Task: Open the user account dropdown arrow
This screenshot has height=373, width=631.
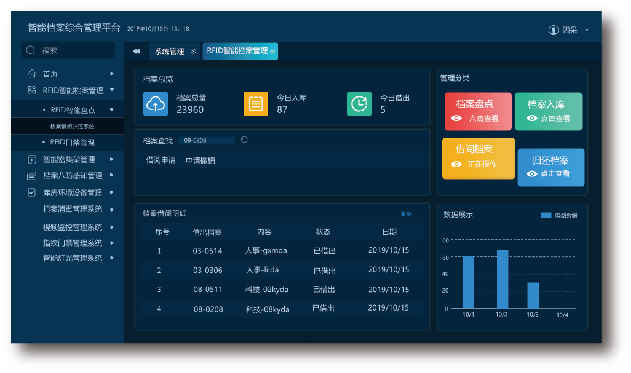Action: (x=587, y=30)
